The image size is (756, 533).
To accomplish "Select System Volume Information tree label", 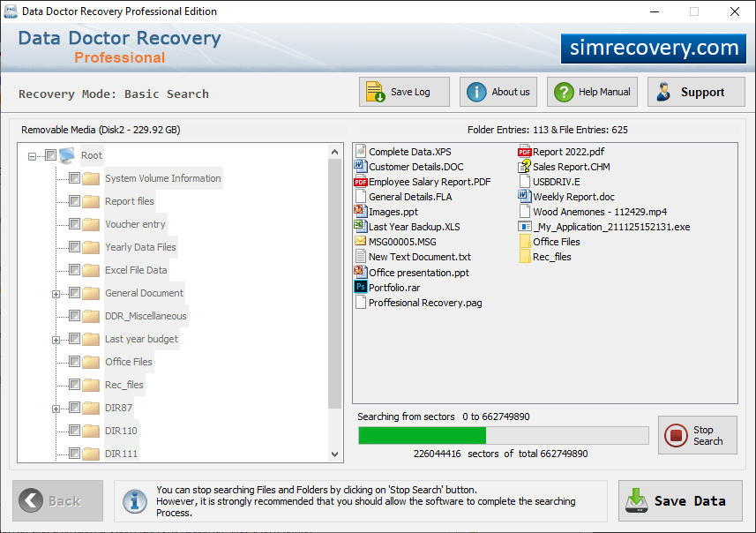I will 163,178.
